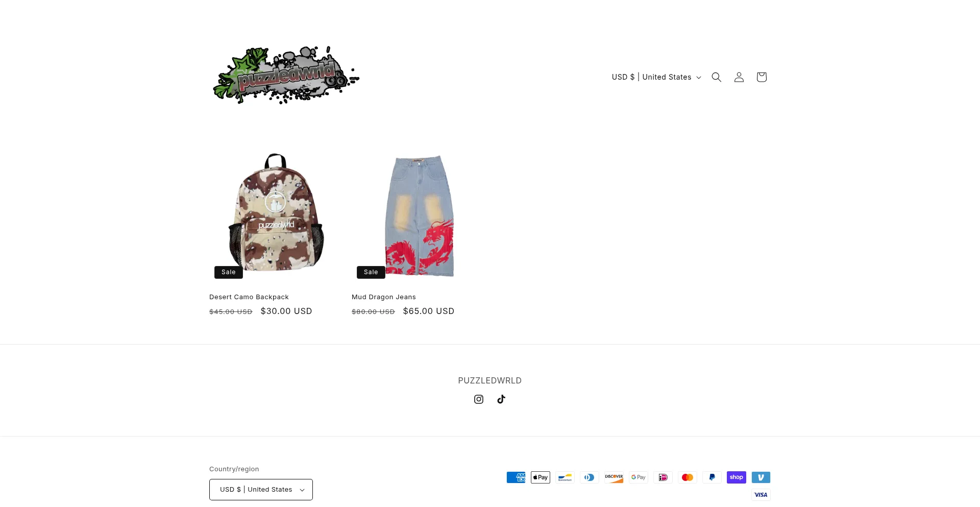The image size is (980, 507).
Task: Click the Mastercard payment icon
Action: pyautogui.click(x=688, y=477)
